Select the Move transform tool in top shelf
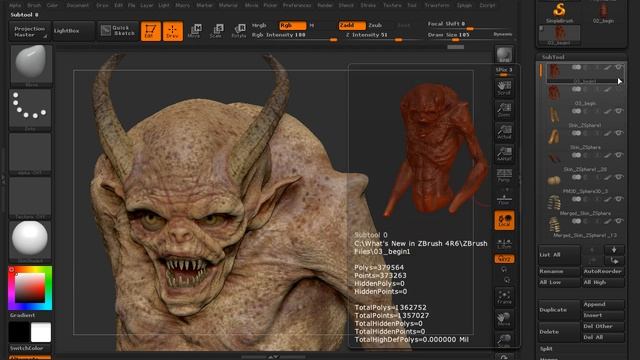640x360 pixels. 195,31
